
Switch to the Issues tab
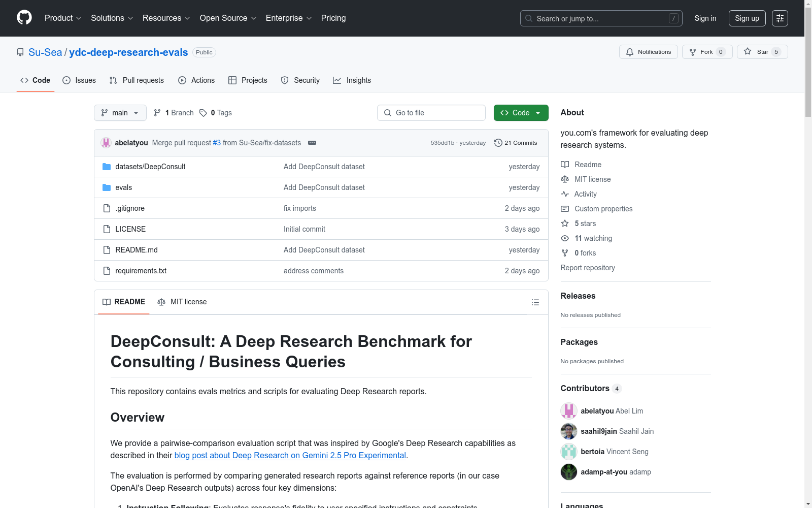pyautogui.click(x=79, y=80)
